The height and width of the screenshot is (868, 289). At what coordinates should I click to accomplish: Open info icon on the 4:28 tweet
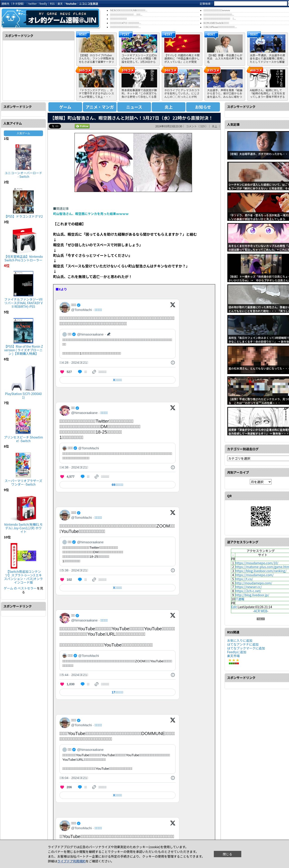(x=173, y=363)
